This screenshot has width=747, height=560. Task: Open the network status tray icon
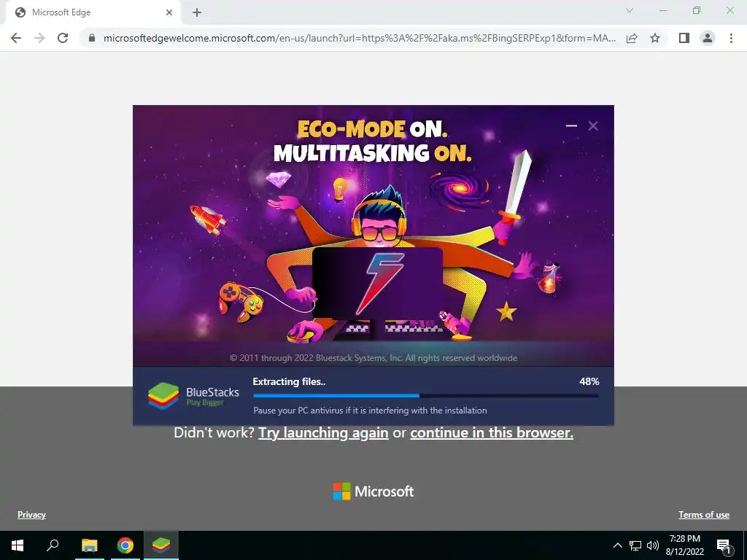coord(635,545)
